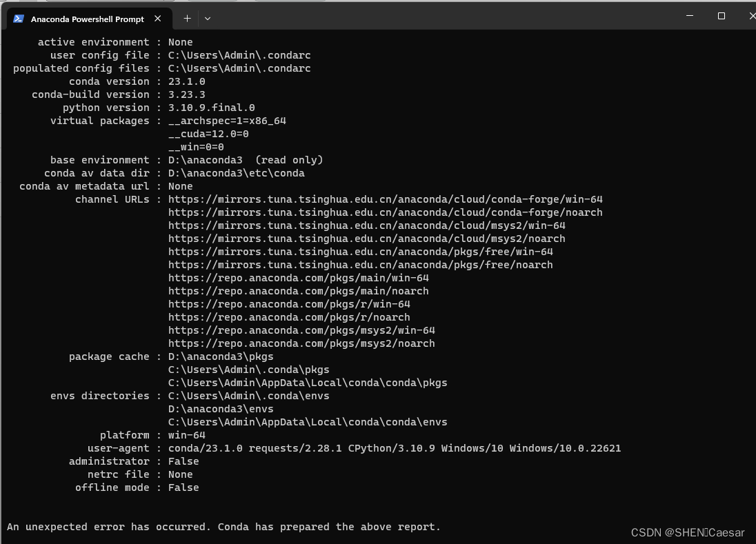Open the new tab profile dropdown

208,19
